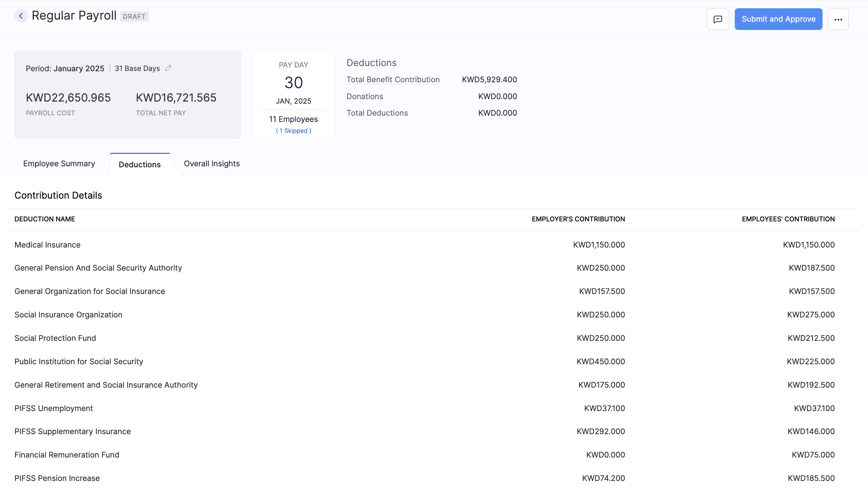Open the 1 Skipped employees link

point(293,130)
